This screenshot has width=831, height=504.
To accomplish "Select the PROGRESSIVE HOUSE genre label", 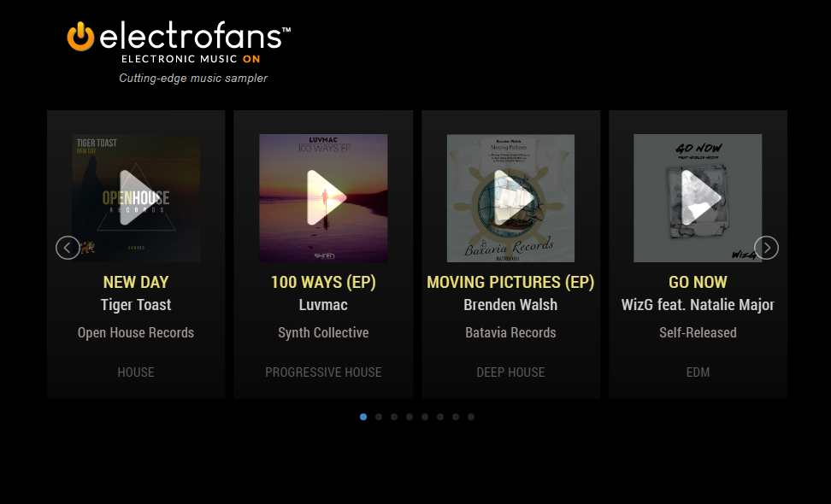I will 323,372.
